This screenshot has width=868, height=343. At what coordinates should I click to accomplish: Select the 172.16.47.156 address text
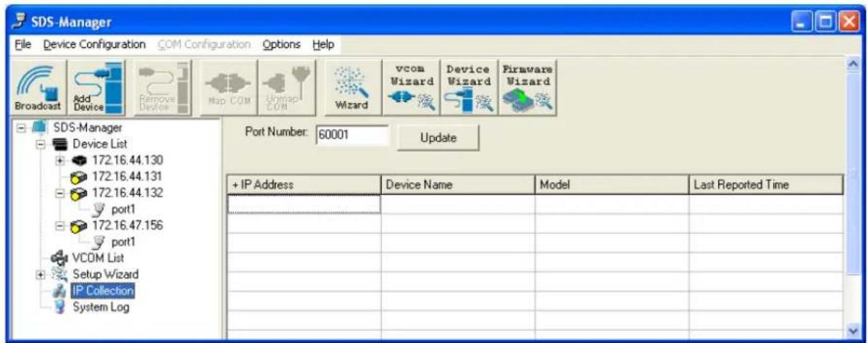pyautogui.click(x=128, y=226)
